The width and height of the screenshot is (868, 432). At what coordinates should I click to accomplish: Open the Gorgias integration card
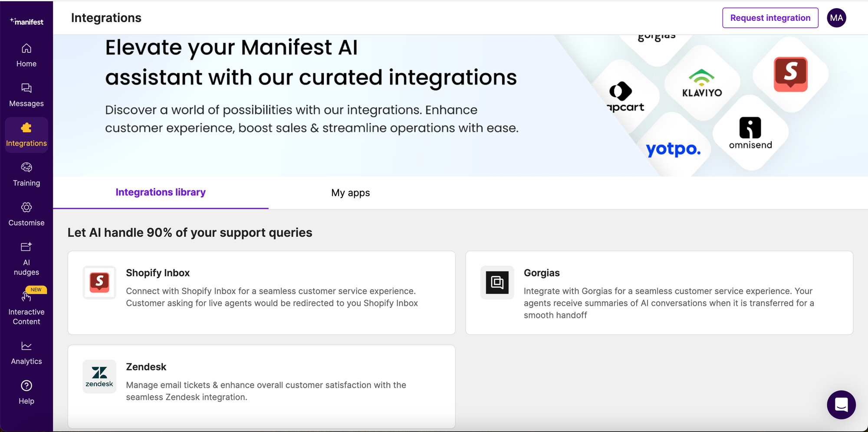[x=659, y=293]
